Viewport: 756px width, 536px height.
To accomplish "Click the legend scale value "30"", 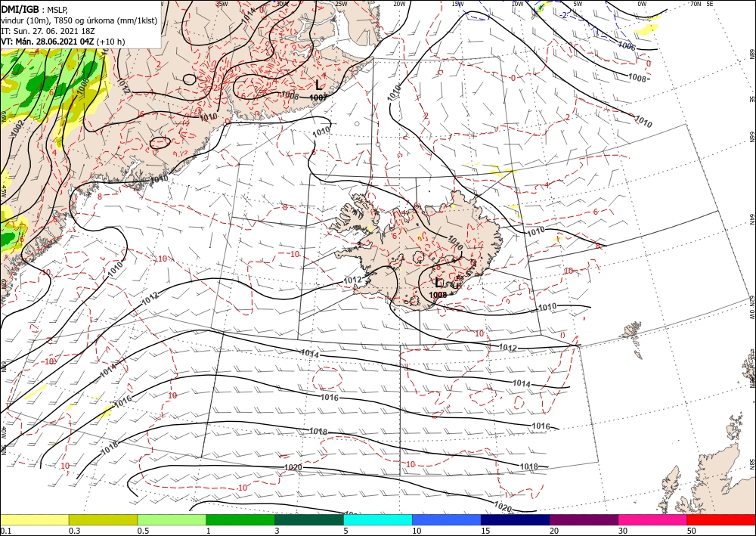I will pyautogui.click(x=624, y=531).
